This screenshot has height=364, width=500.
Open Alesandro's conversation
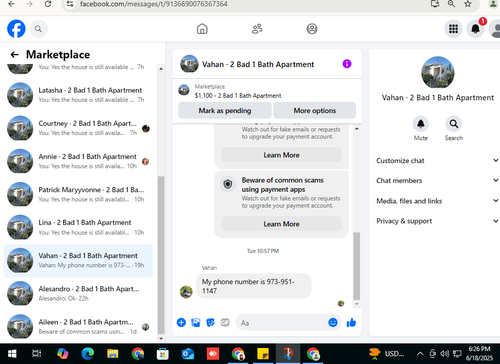click(x=78, y=294)
